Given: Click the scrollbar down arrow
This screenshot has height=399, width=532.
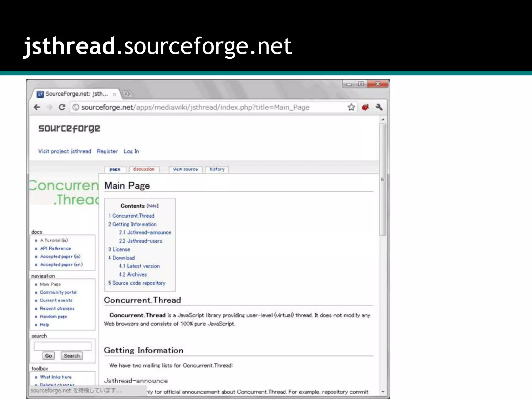Looking at the screenshot, I should click(x=383, y=391).
